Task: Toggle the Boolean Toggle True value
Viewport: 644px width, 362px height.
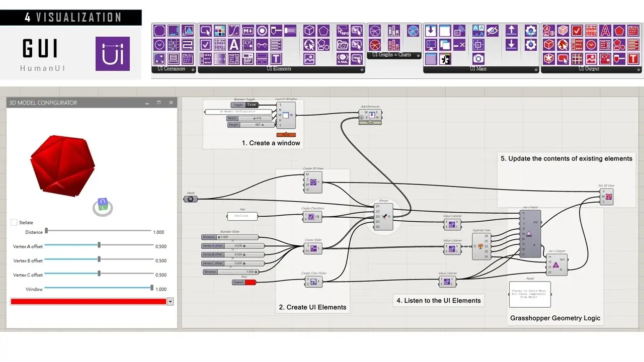Action: [252, 105]
